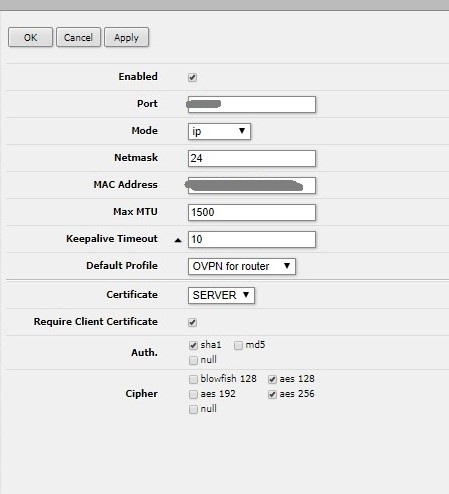
Task: Enable the blowfish 128 cipher
Action: [193, 379]
